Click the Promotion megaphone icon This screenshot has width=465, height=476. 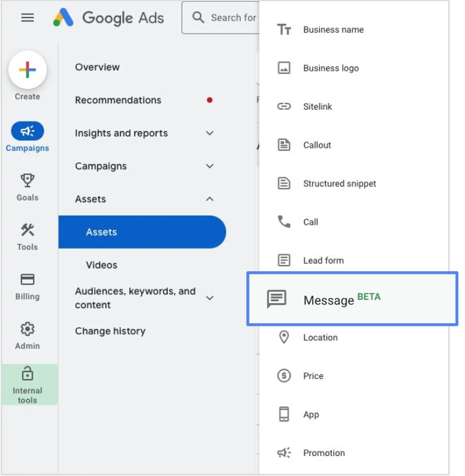coord(284,453)
